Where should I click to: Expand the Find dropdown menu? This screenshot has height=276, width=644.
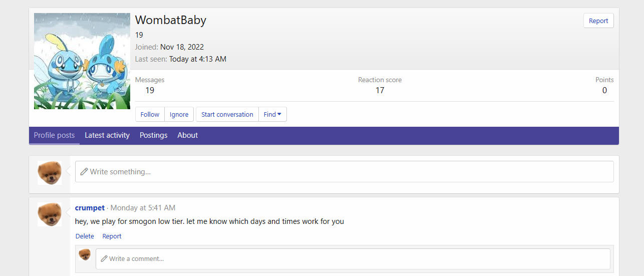272,114
